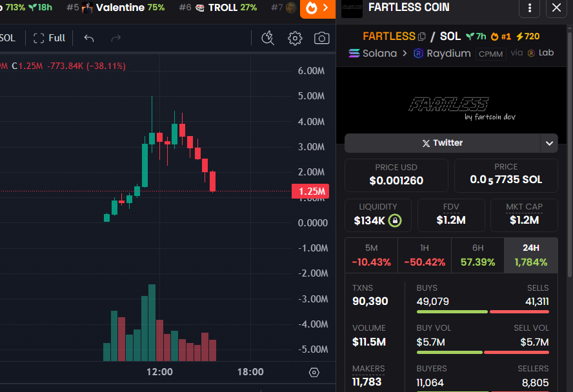
Task: Select the 1H timeframe tab
Action: [x=425, y=255]
